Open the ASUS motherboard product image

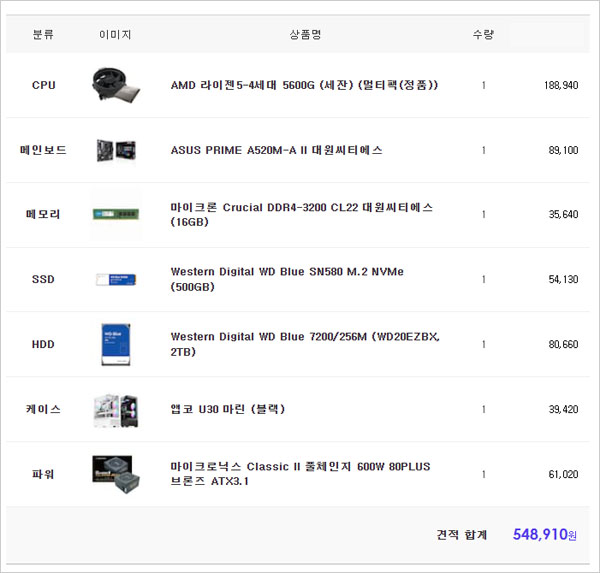point(115,150)
